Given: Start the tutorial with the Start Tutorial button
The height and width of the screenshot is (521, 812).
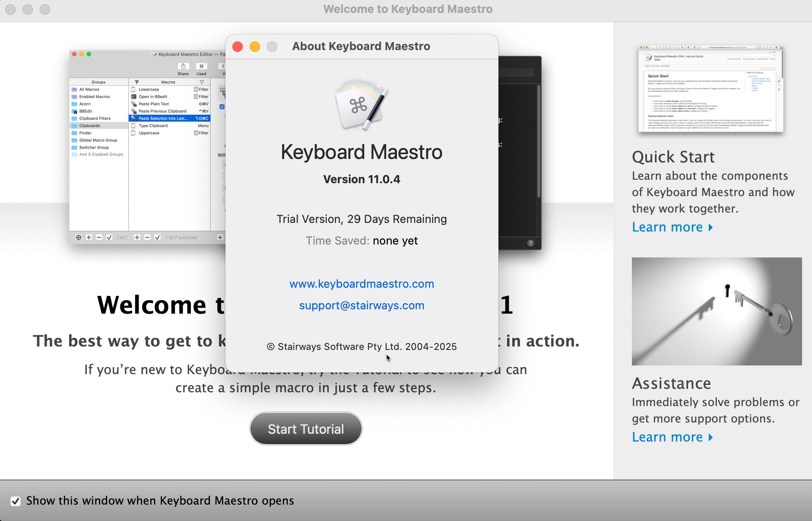Looking at the screenshot, I should pyautogui.click(x=306, y=429).
